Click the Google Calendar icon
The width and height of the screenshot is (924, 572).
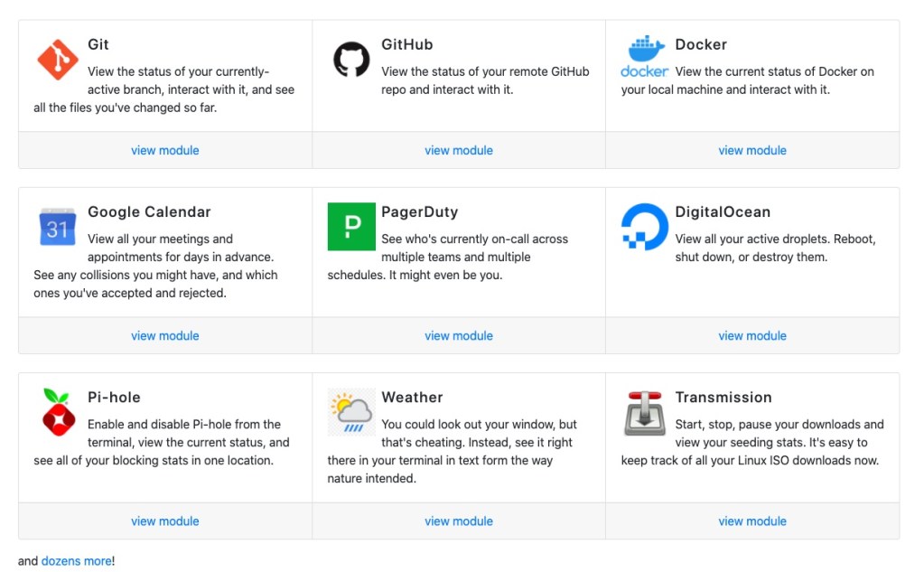click(58, 227)
